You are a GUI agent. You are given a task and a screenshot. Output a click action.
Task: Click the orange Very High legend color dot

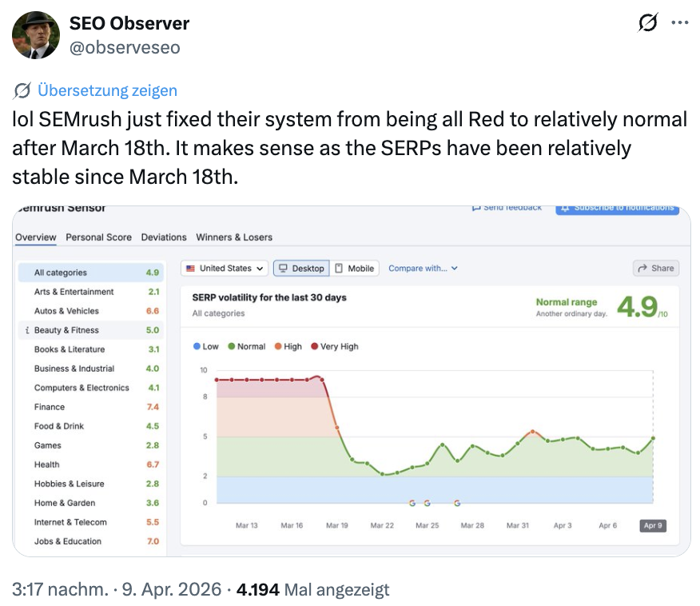coord(315,346)
